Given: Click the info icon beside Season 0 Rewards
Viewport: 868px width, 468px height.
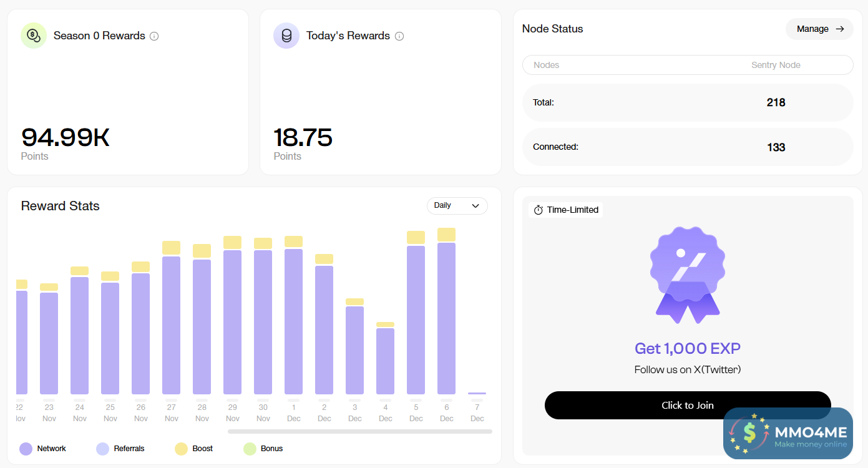Looking at the screenshot, I should click(154, 36).
